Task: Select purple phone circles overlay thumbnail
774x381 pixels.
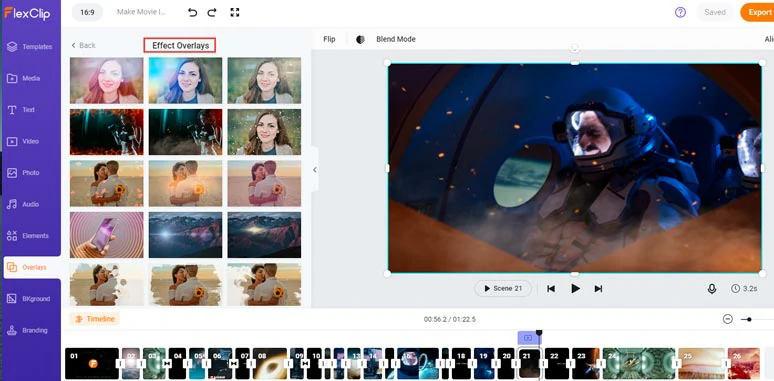Action: pos(107,235)
